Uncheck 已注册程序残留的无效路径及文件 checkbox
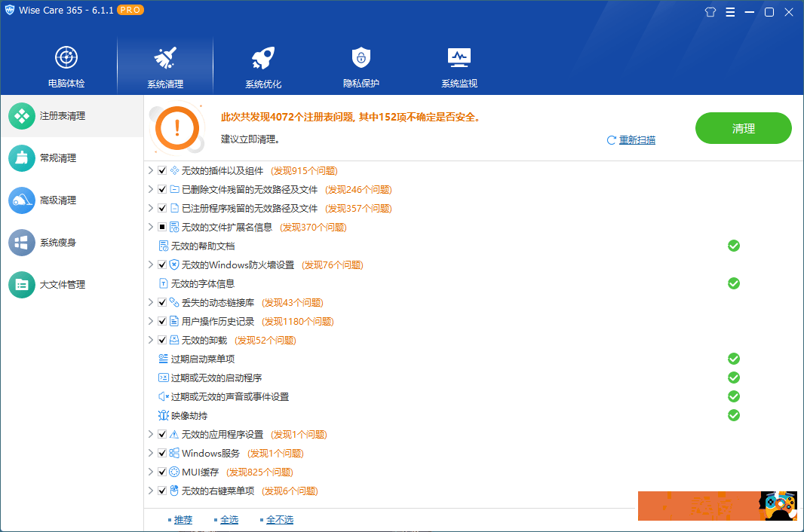804x532 pixels. point(162,208)
